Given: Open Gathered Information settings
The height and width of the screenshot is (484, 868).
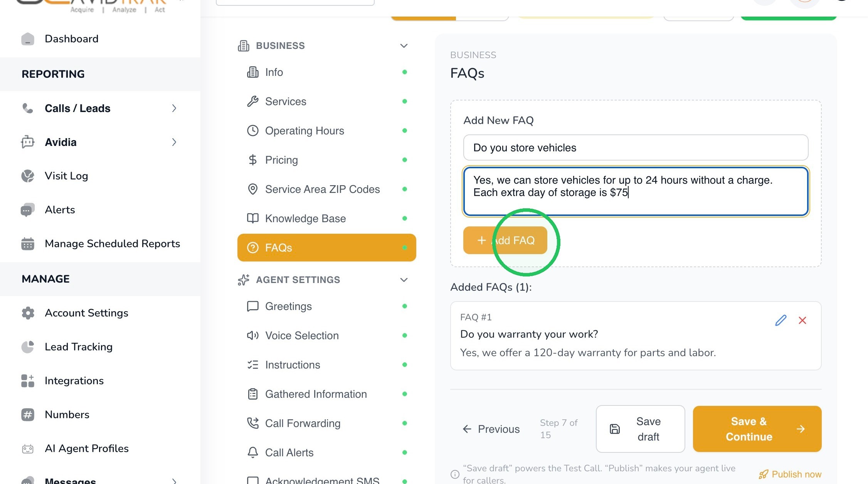Looking at the screenshot, I should (x=326, y=394).
